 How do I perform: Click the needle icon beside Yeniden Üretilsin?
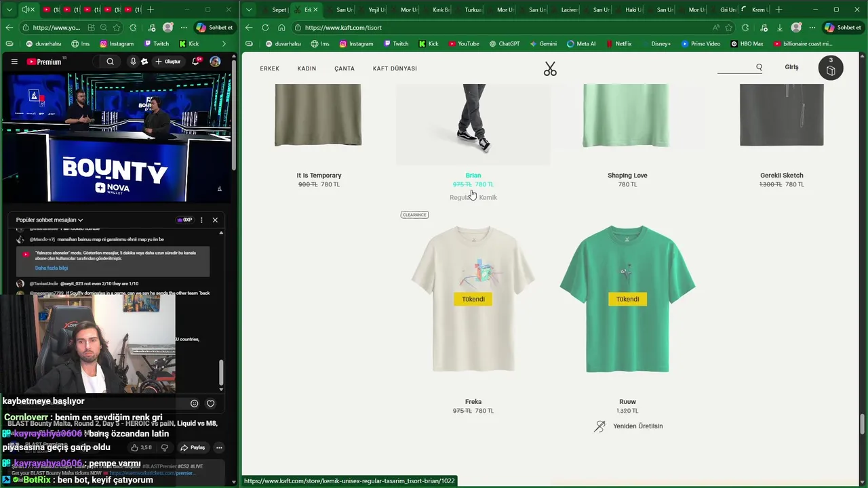coord(599,426)
